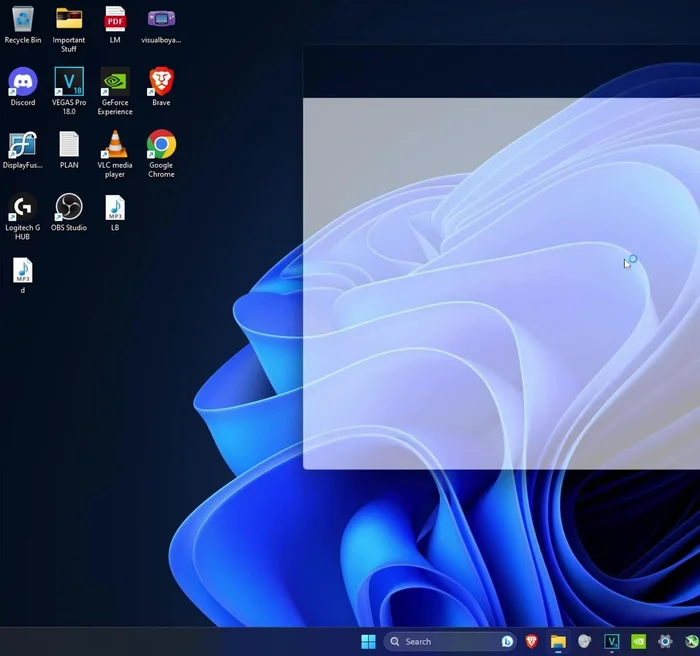The width and height of the screenshot is (700, 656).
Task: Select the Recycle Bin desktop icon
Action: tap(22, 20)
